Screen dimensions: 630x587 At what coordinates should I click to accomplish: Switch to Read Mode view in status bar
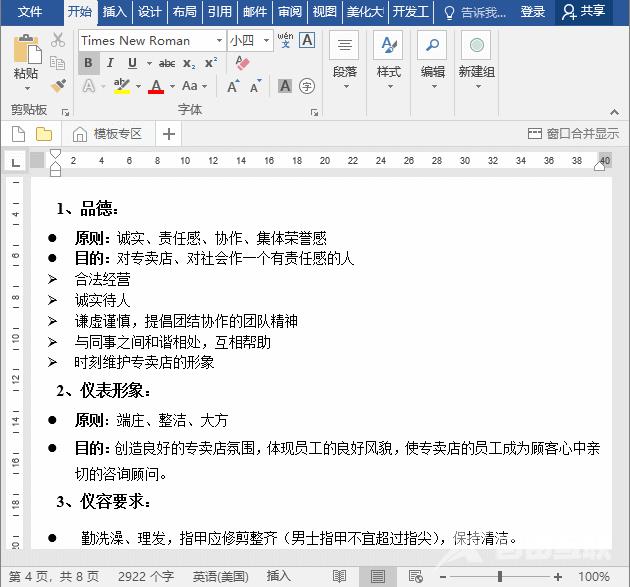pyautogui.click(x=340, y=576)
